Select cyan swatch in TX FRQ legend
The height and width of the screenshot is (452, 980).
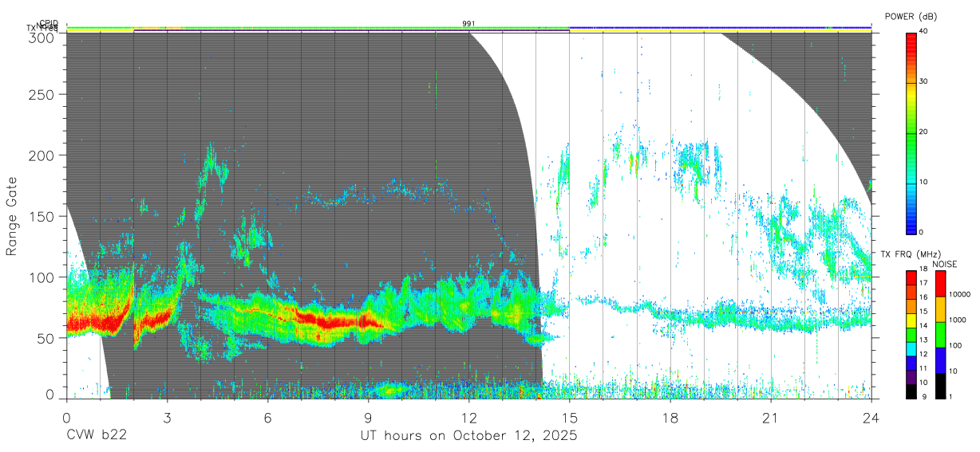coord(911,349)
